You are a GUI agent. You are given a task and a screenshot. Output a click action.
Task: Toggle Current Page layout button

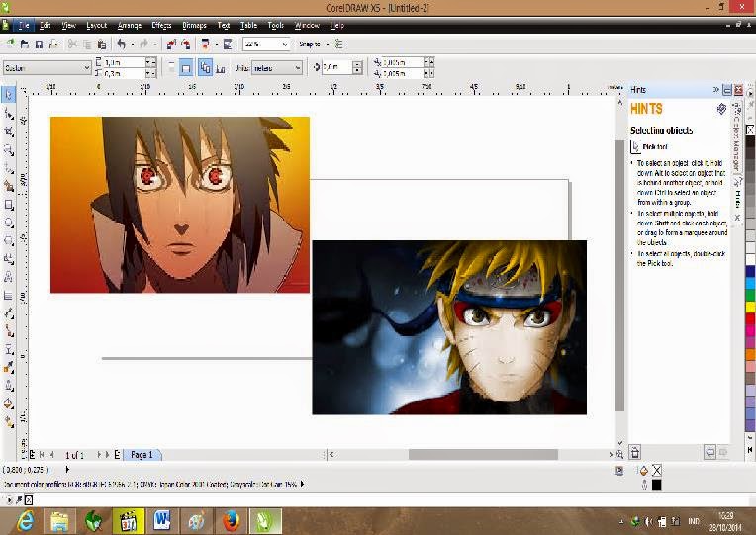[x=221, y=68]
